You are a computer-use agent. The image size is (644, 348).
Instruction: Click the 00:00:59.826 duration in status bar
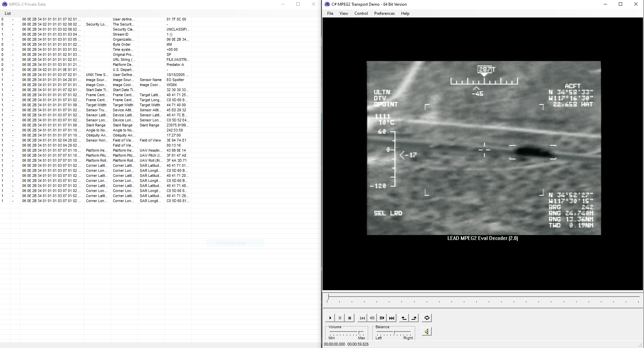coord(358,344)
